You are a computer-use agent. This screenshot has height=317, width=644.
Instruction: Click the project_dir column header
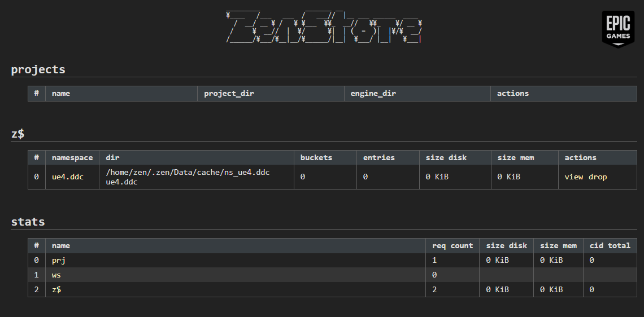click(229, 93)
